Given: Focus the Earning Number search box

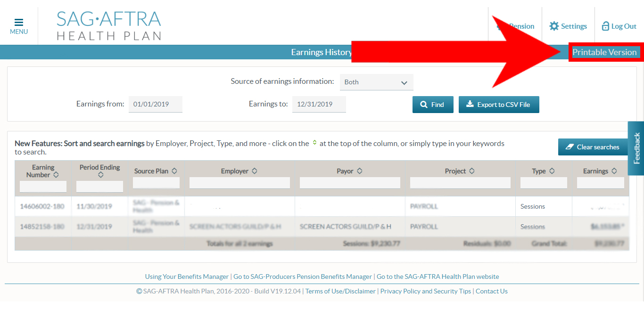Looking at the screenshot, I should click(x=43, y=187).
